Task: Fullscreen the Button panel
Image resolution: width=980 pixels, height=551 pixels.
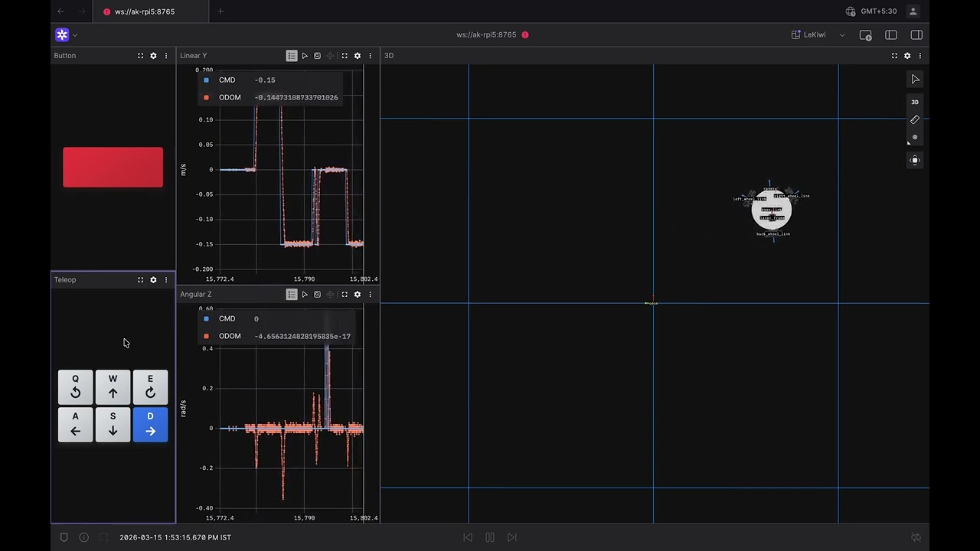Action: pos(140,56)
